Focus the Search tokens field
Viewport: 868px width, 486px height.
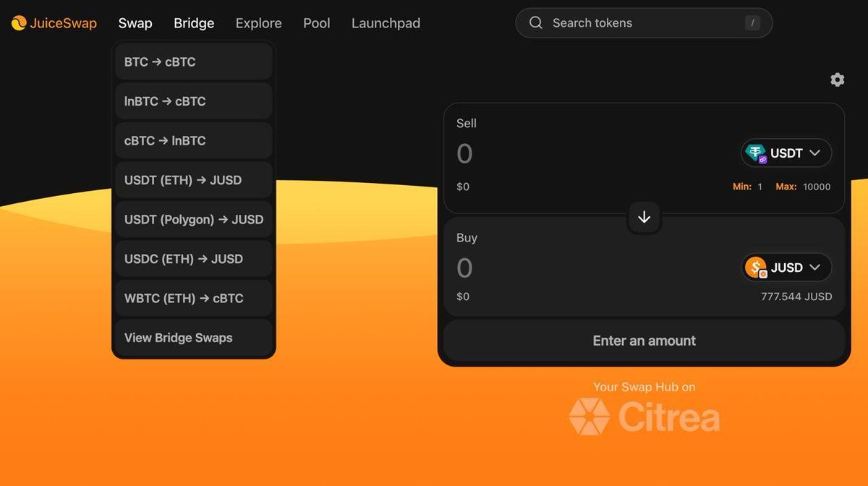(x=644, y=23)
